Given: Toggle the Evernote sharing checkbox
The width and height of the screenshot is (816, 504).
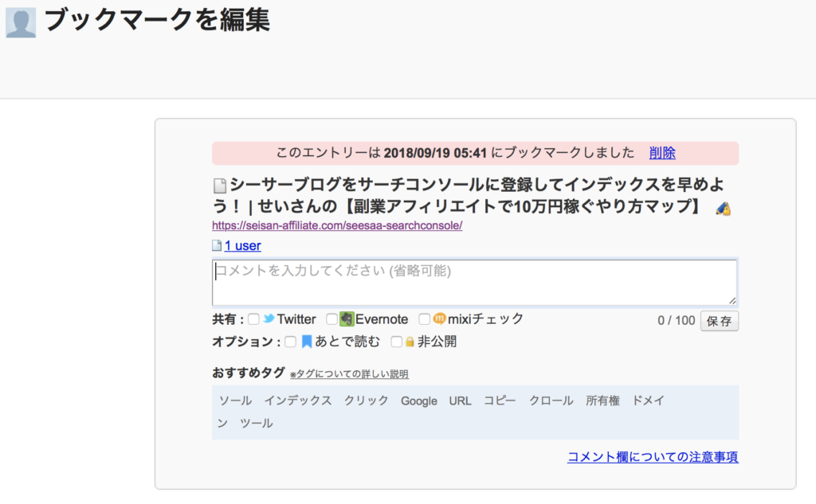Looking at the screenshot, I should click(x=331, y=318).
